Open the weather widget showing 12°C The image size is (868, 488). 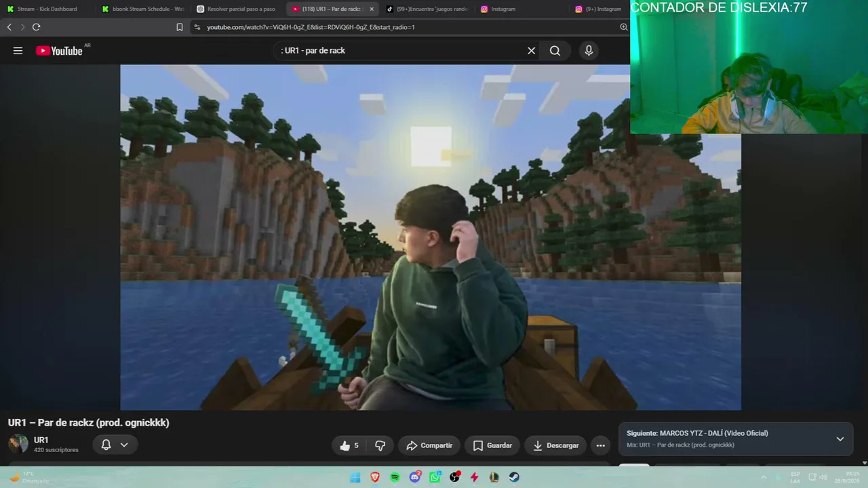(28, 477)
